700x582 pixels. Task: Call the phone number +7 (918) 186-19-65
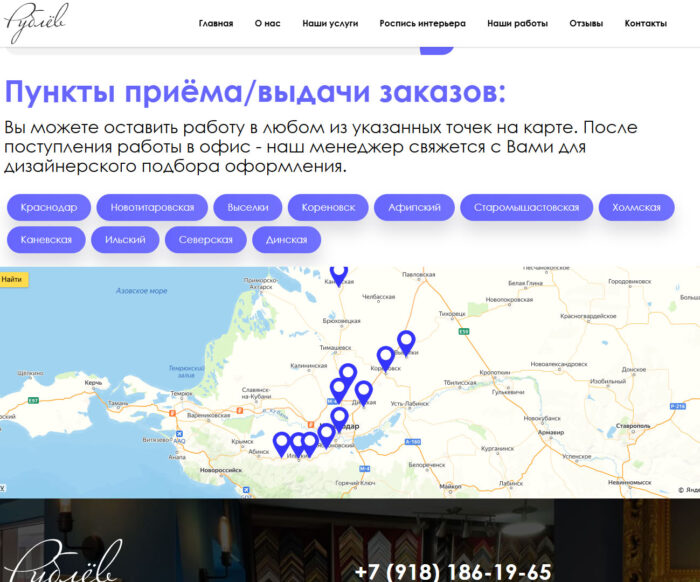[x=452, y=572]
